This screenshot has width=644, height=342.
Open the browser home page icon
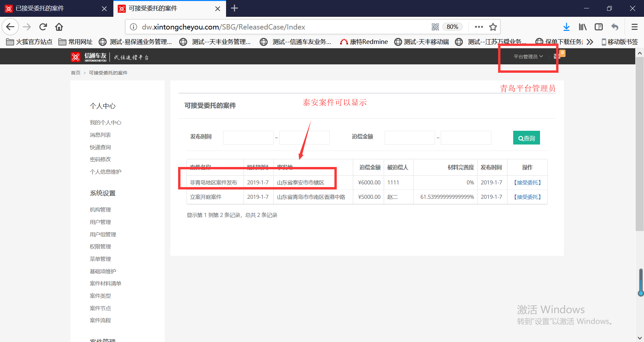click(59, 27)
